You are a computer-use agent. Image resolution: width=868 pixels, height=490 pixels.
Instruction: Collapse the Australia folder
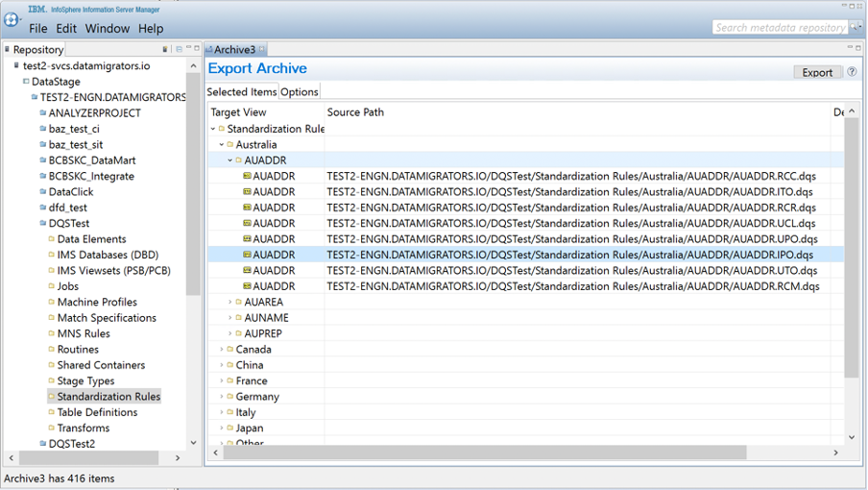click(222, 145)
